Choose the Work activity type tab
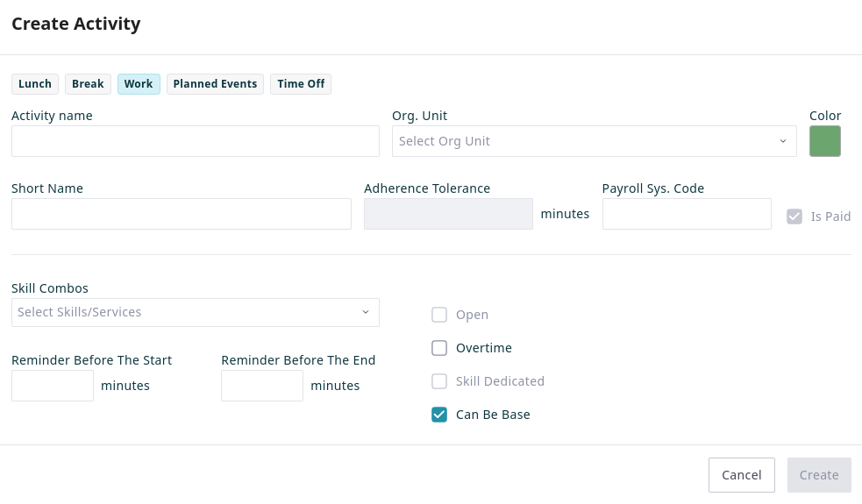This screenshot has width=862, height=504. click(139, 84)
